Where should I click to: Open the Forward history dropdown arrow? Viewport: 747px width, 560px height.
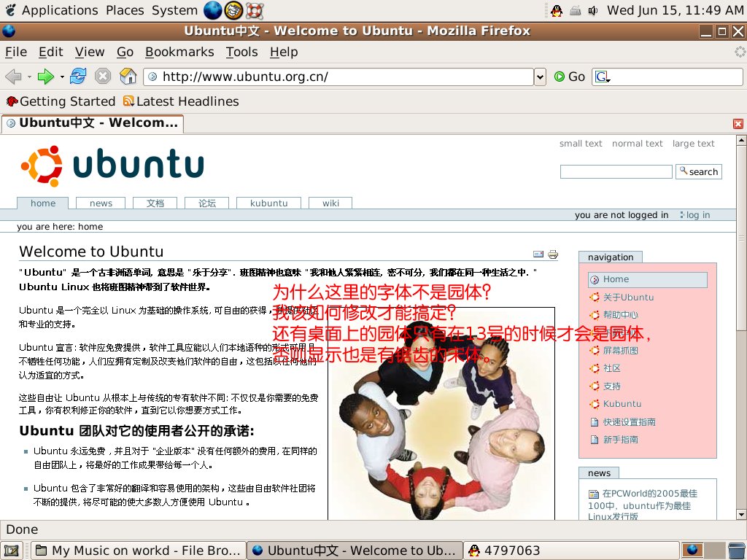click(62, 77)
